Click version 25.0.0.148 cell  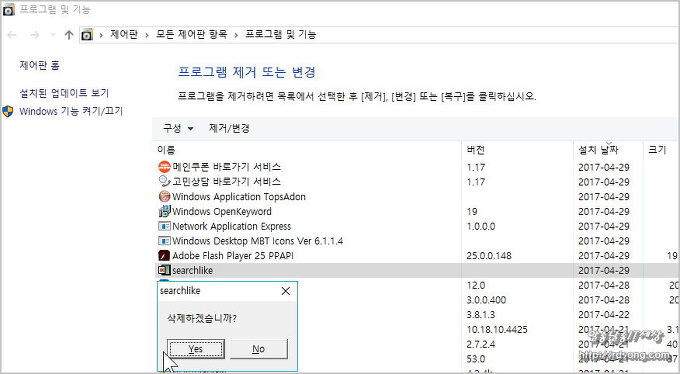pos(489,256)
